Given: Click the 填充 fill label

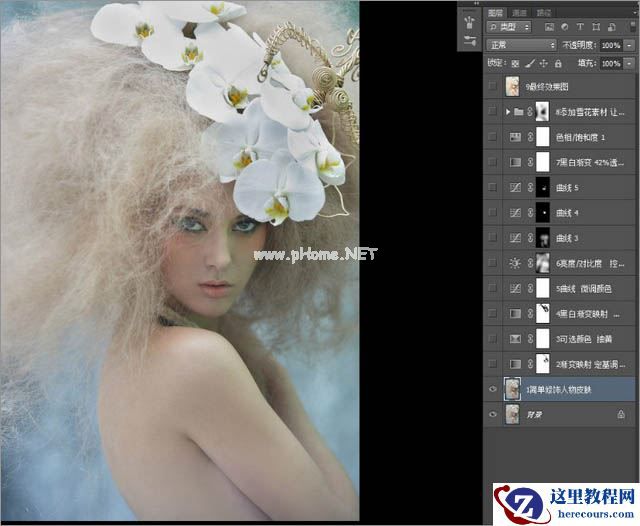Looking at the screenshot, I should pyautogui.click(x=587, y=64).
